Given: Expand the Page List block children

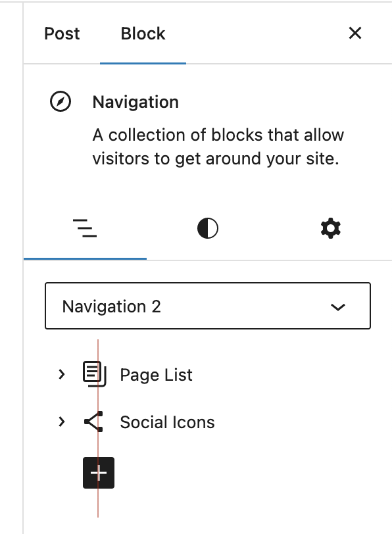Looking at the screenshot, I should 62,374.
